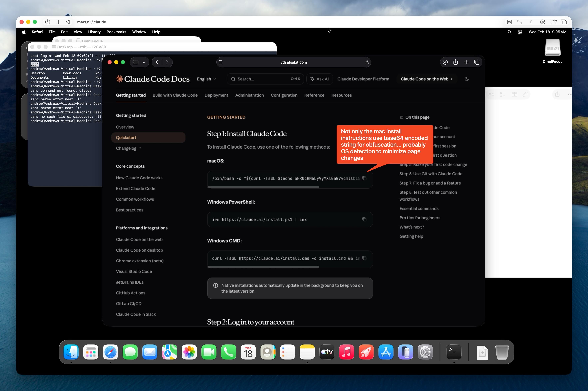Screen dimensions: 588x391
Task: Switch to the Reference tab
Action: click(x=314, y=95)
